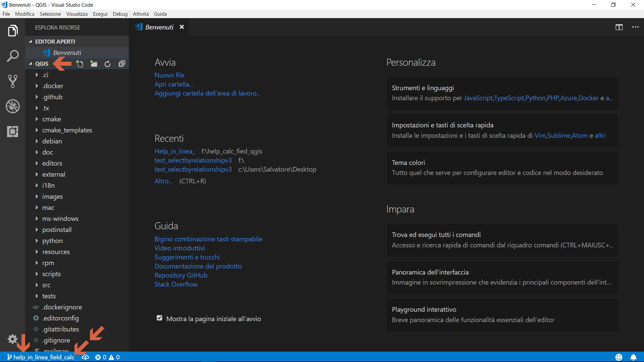Viewport: 644px width, 362px height.
Task: Collapse all folders in explorer
Action: (122, 64)
